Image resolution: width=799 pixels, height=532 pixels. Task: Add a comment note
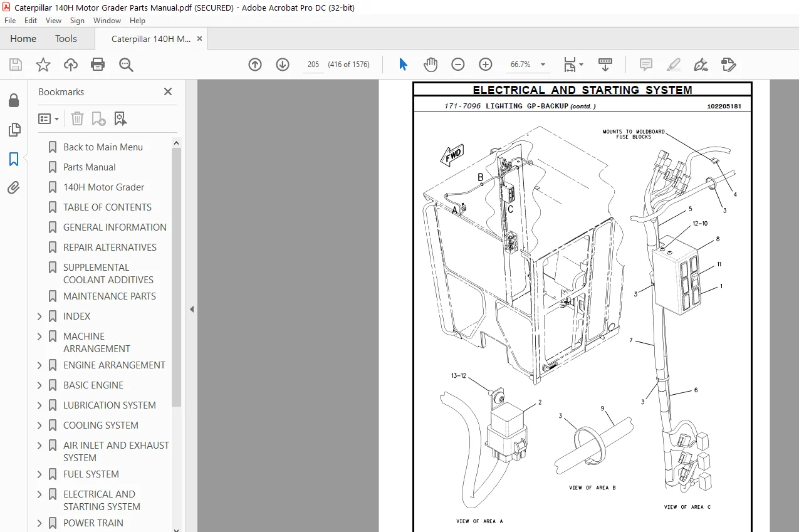[x=645, y=65]
